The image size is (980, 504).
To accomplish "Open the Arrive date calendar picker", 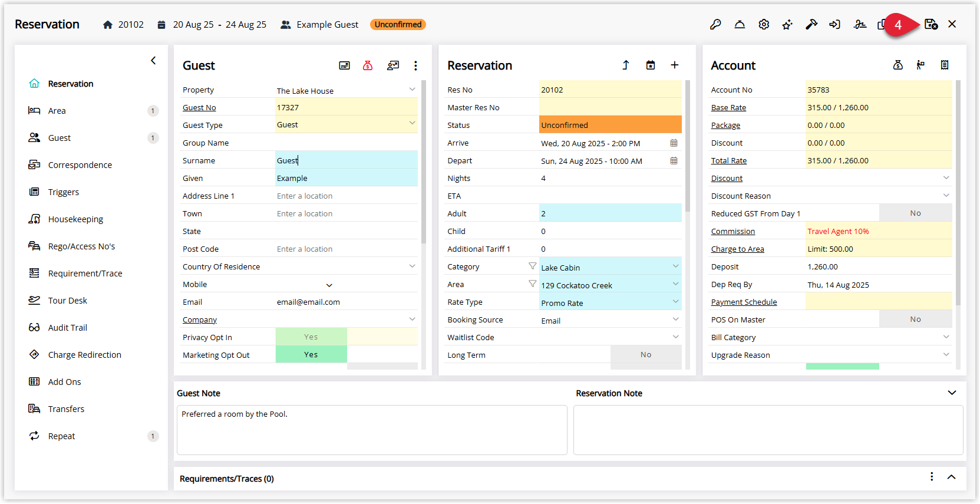I will click(x=674, y=143).
